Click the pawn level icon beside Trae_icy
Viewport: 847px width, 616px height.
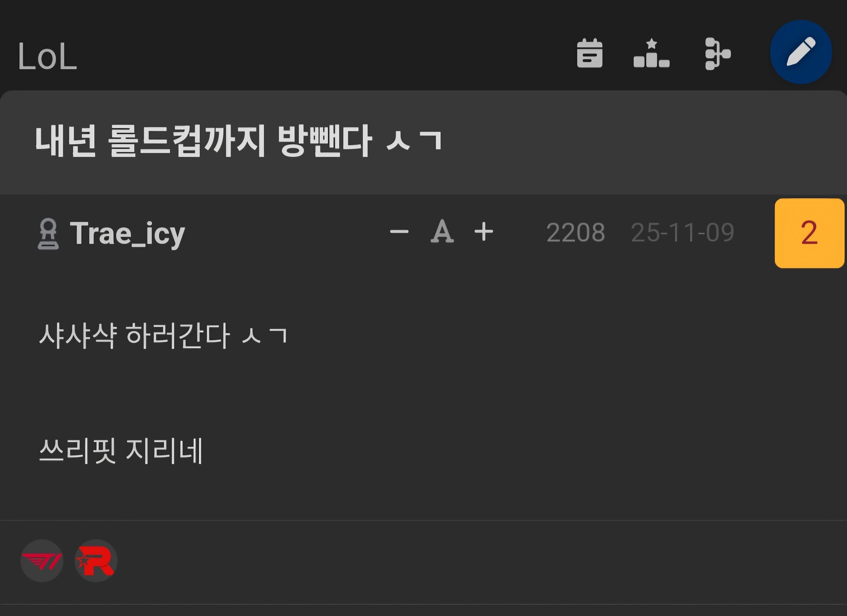pyautogui.click(x=48, y=234)
